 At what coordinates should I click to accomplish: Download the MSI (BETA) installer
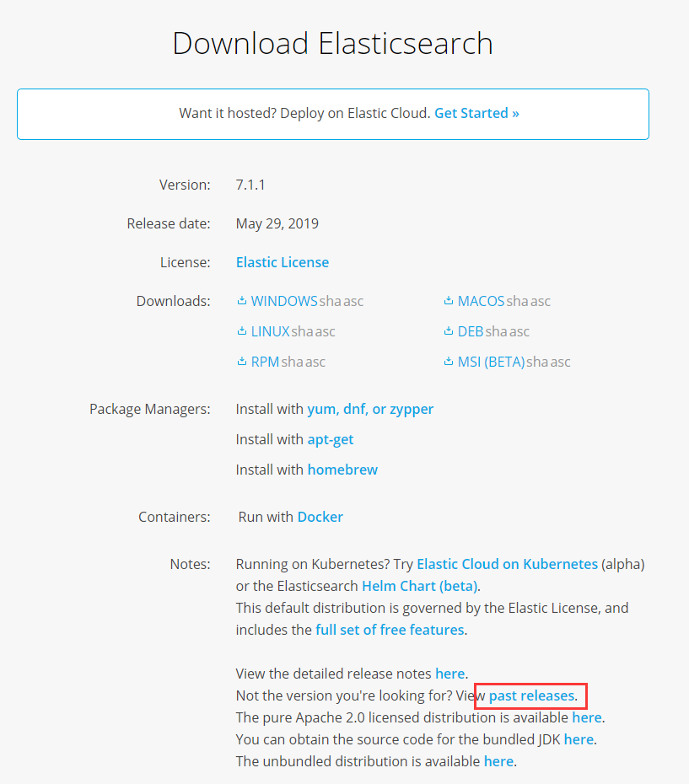tap(491, 362)
